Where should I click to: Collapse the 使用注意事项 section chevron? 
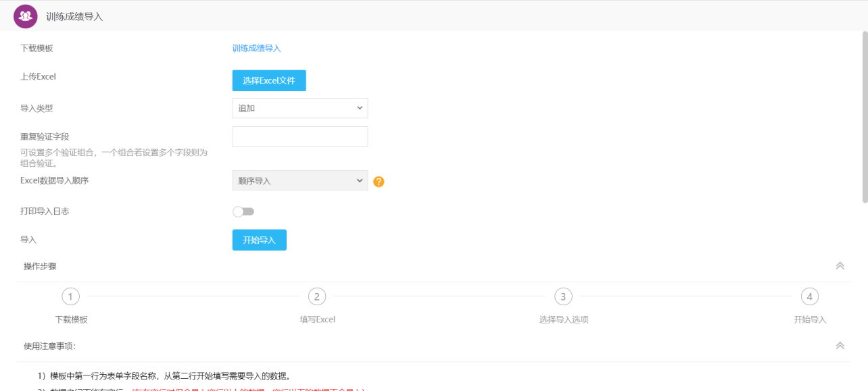pos(840,344)
